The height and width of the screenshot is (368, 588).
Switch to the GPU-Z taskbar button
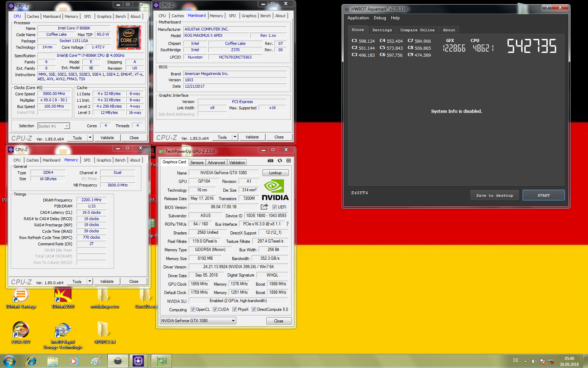161,361
